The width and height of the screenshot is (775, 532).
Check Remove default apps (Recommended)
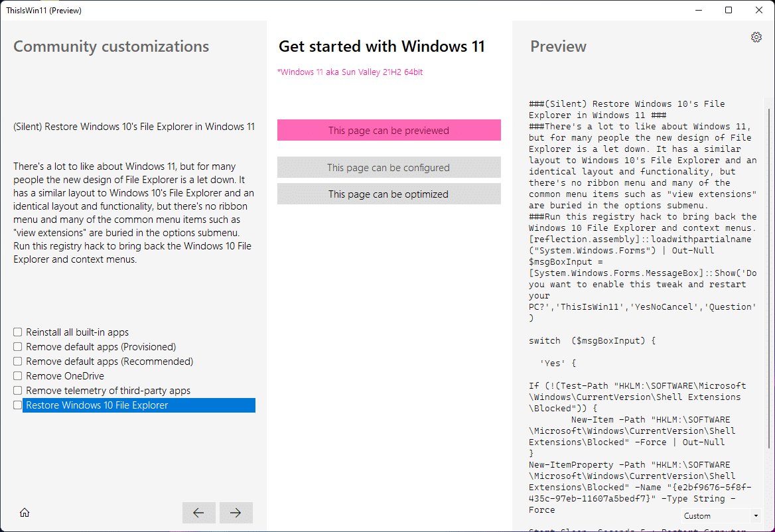[17, 361]
